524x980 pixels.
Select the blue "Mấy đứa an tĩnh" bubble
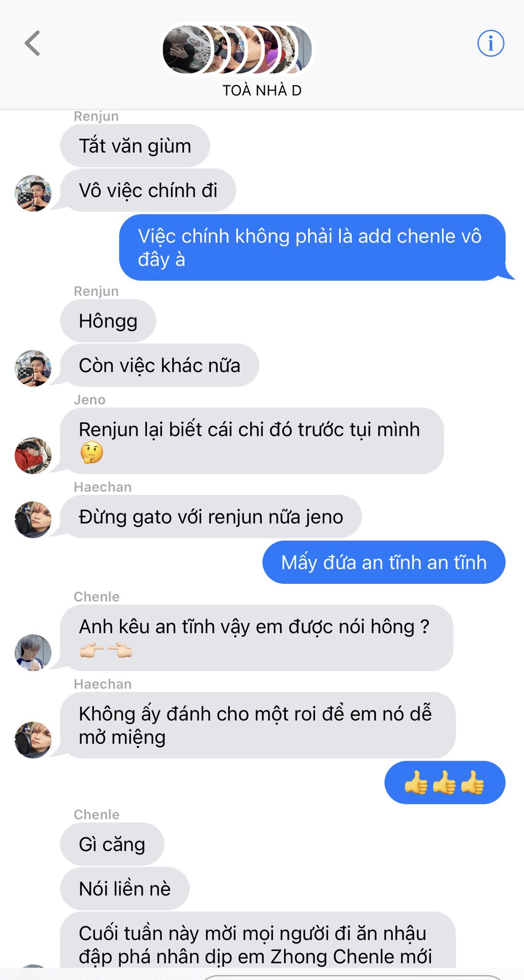(384, 562)
